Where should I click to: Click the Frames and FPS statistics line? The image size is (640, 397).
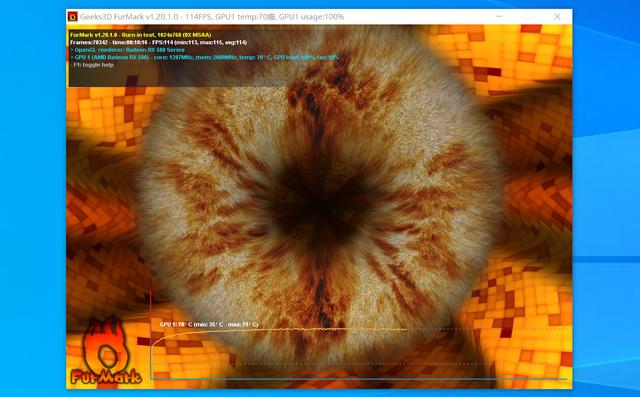[158, 42]
